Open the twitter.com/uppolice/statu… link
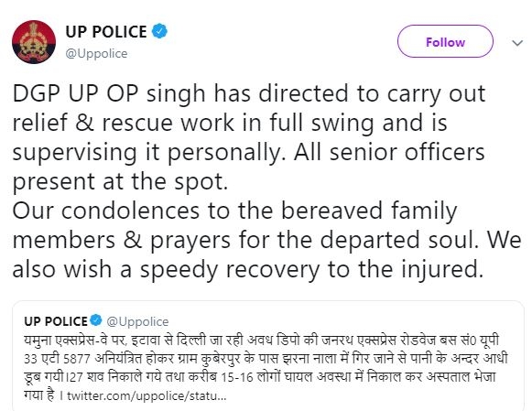This screenshot has height=411, width=532. (147, 395)
